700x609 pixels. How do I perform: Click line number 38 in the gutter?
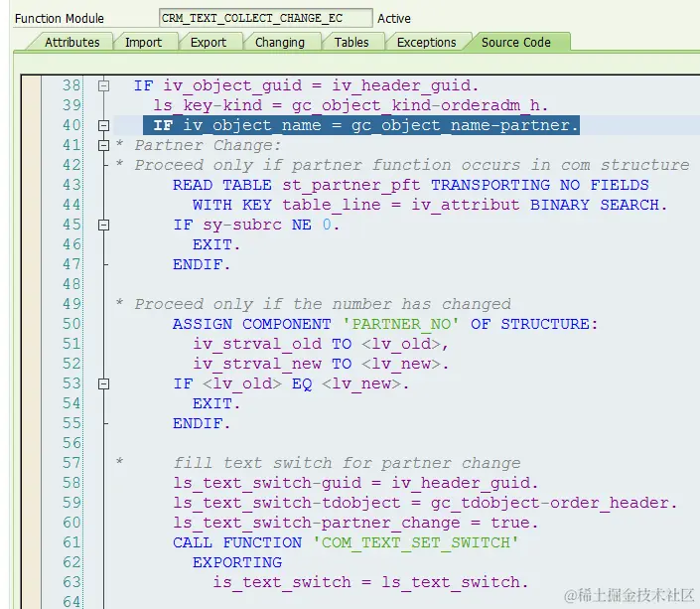click(71, 84)
